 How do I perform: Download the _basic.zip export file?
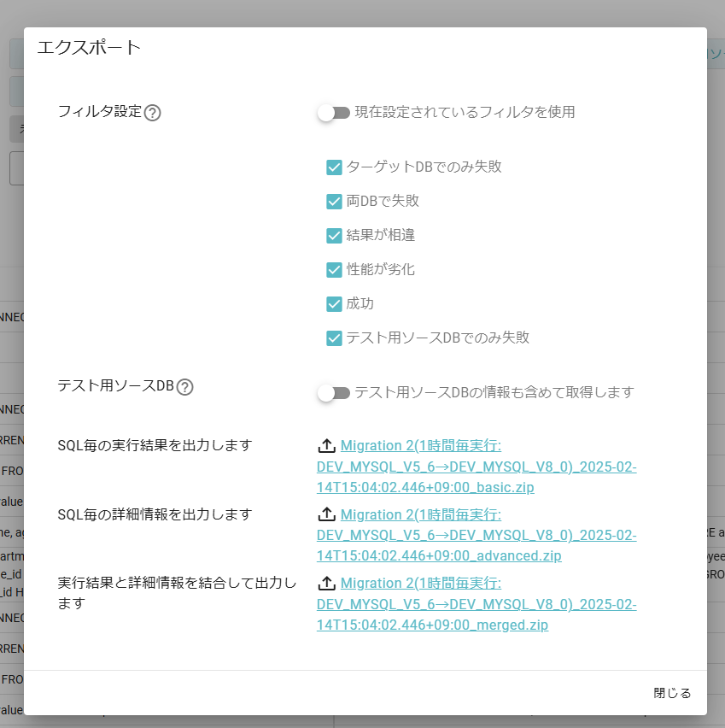coord(477,467)
